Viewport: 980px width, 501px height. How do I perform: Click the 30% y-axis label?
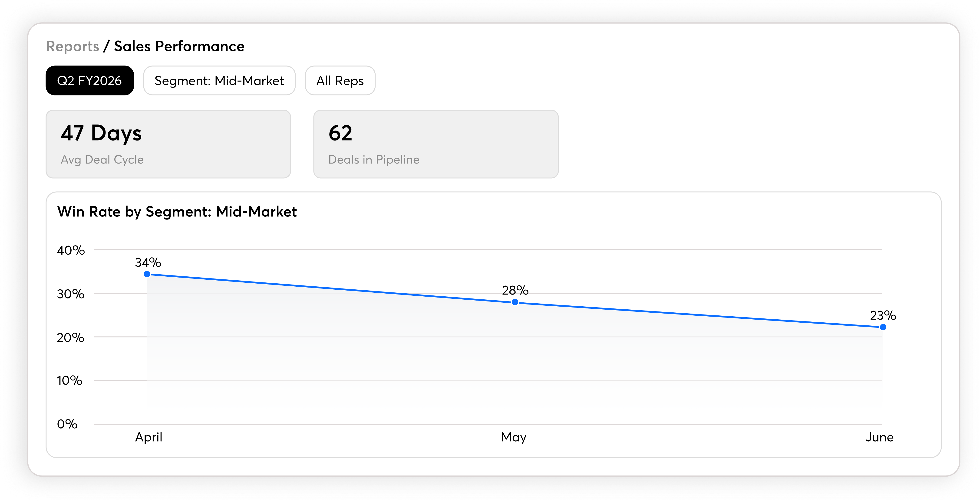pyautogui.click(x=70, y=294)
